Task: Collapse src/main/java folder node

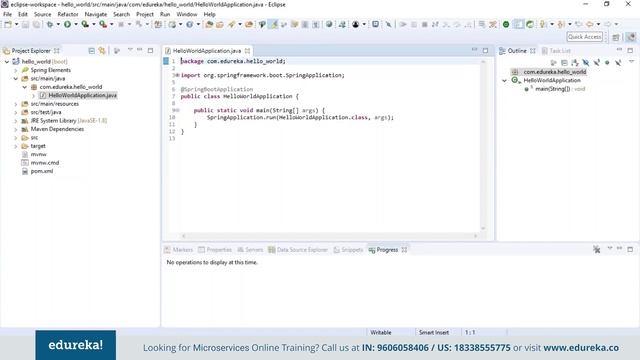Action: click(x=16, y=79)
